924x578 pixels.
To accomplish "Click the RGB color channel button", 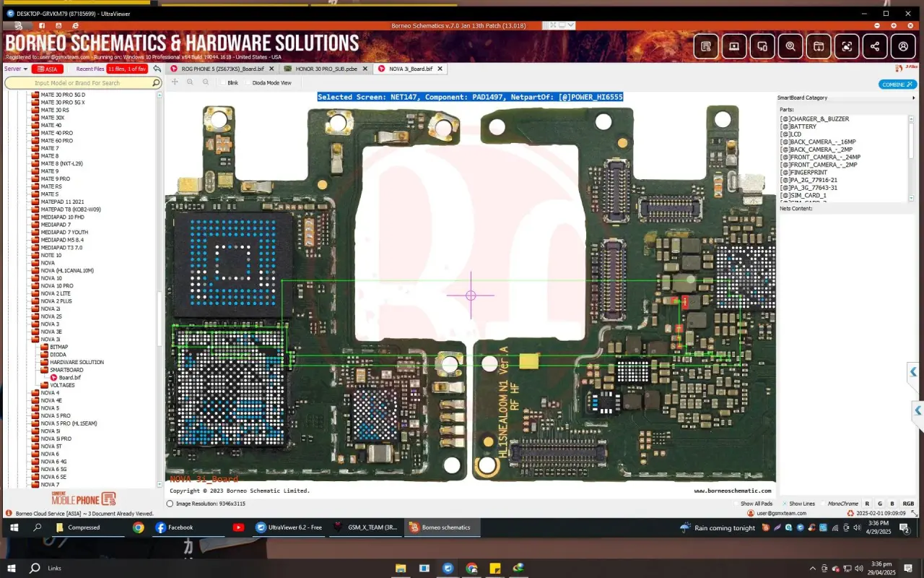I will (908, 504).
